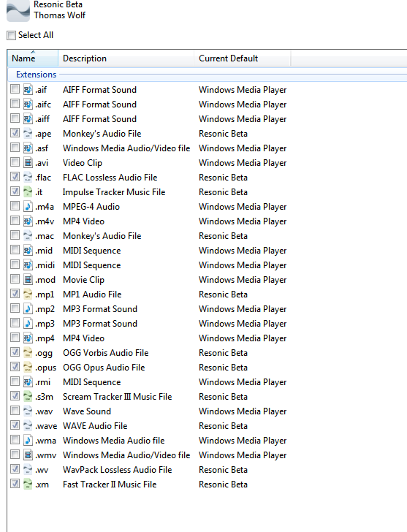The image size is (407, 532).
Task: Click the .aif file type icon
Action: click(x=28, y=90)
